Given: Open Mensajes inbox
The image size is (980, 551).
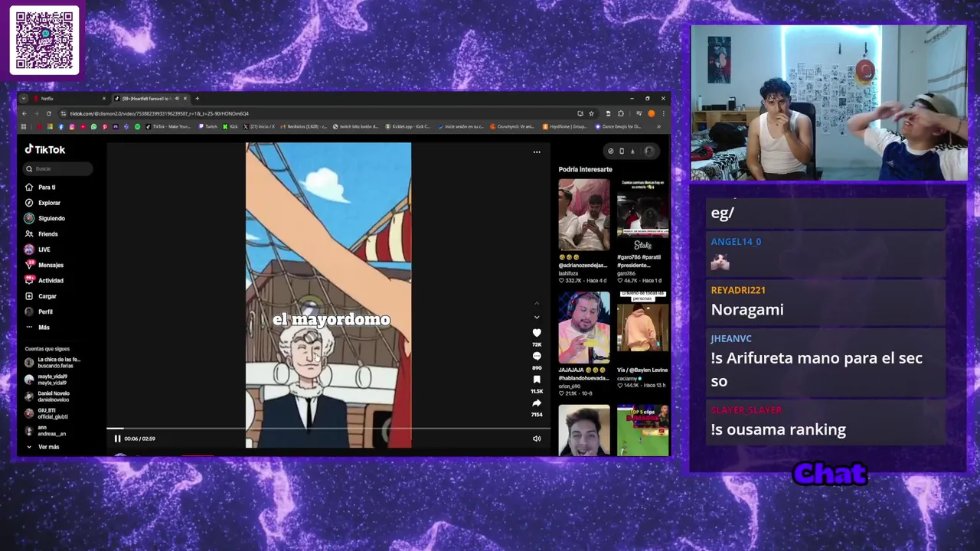Looking at the screenshot, I should (x=44, y=265).
